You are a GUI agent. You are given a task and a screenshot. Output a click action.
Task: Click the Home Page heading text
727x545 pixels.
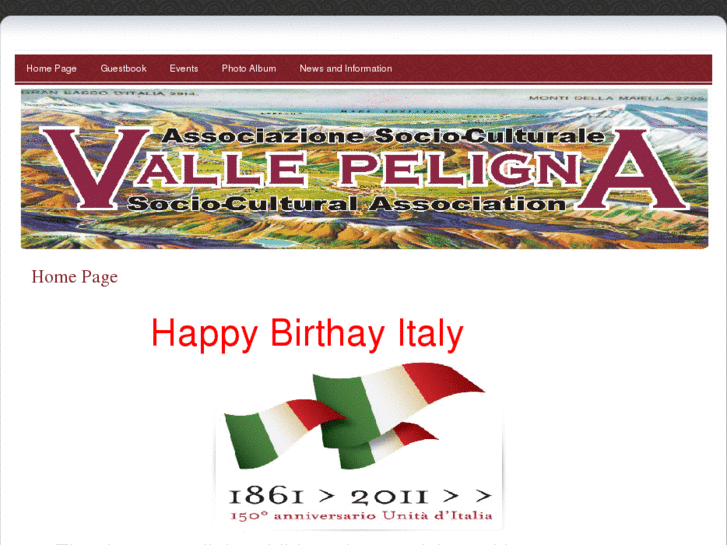[75, 277]
